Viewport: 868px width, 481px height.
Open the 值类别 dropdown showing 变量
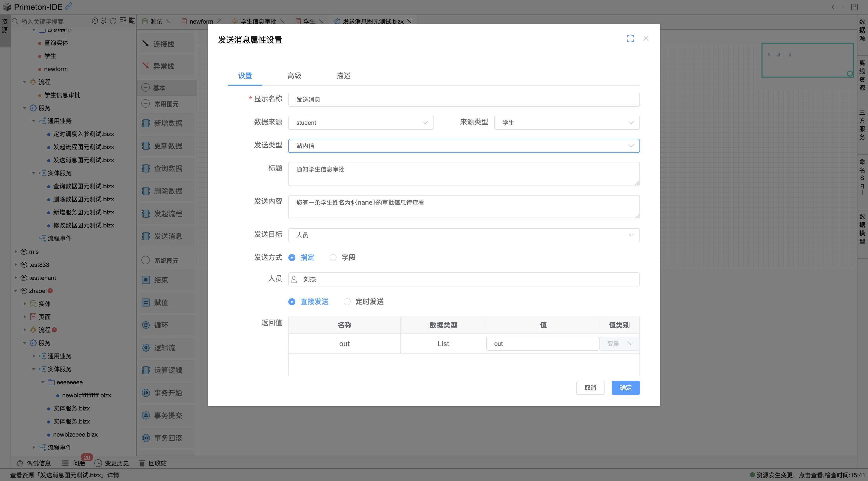619,343
